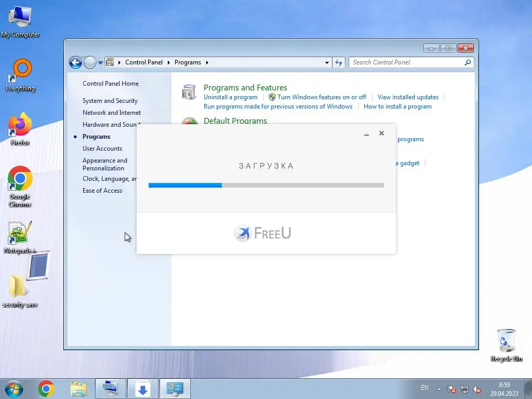
Task: Click the Programs and Features icon
Action: 189,92
